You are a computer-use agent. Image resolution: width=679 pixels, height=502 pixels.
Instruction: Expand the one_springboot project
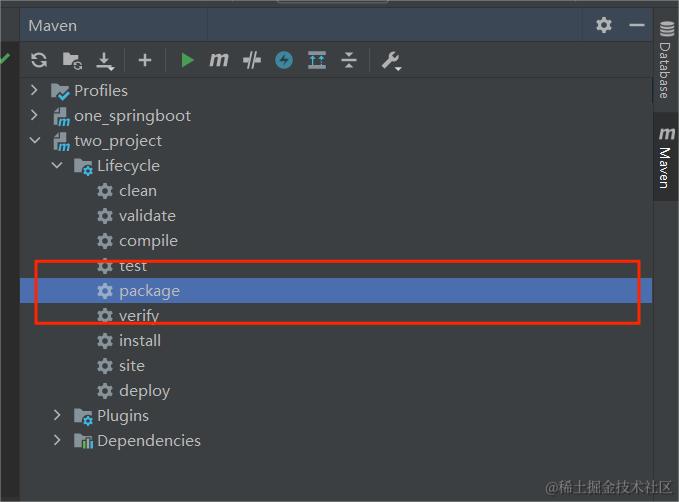click(34, 115)
